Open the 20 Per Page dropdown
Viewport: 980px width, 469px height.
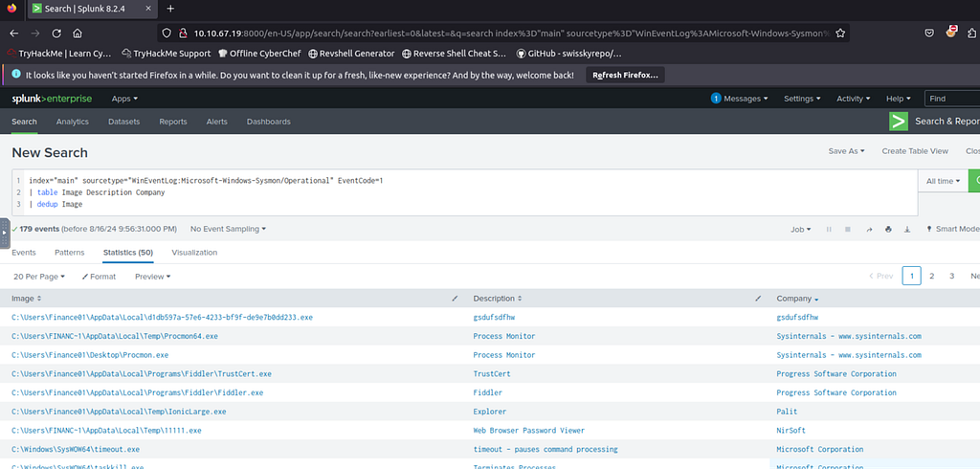[x=38, y=277]
